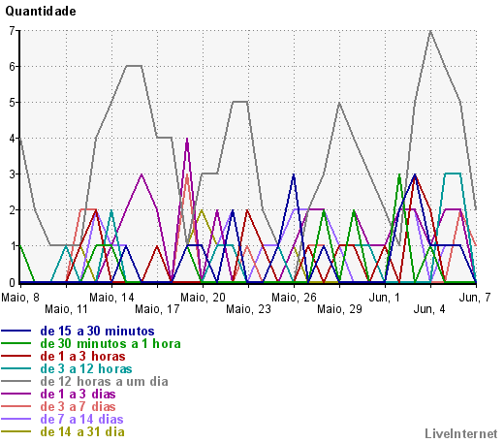The height and width of the screenshot is (443, 504).
Task: Click the 'de 15 a 30 minutos' legend label
Action: coord(97,332)
